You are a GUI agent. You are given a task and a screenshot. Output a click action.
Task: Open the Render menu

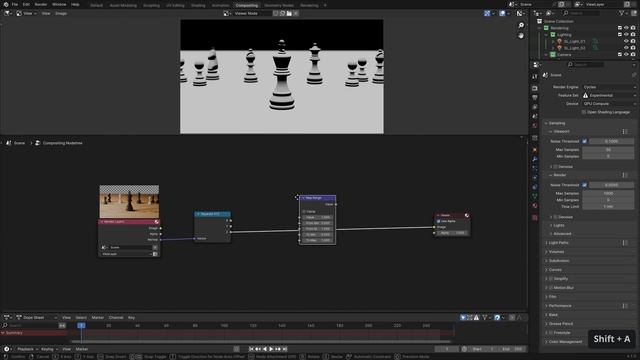pos(40,4)
